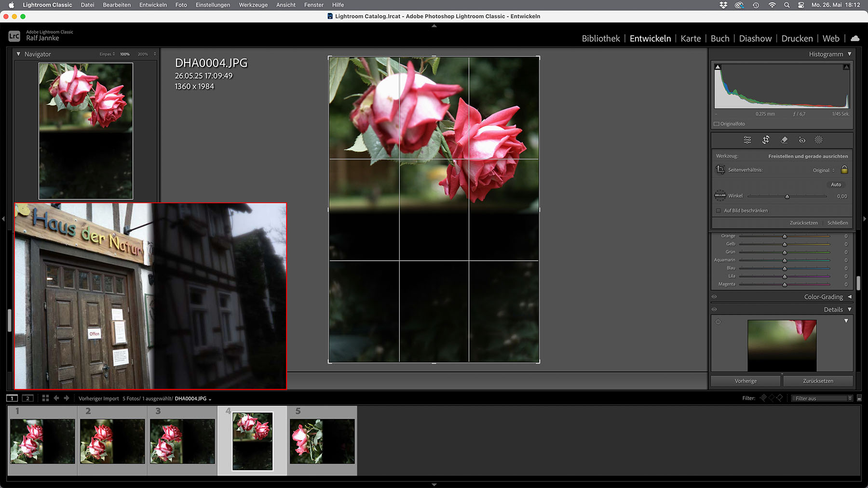The width and height of the screenshot is (868, 488).
Task: Open the Navigator zoom level options arrow
Action: tap(155, 54)
